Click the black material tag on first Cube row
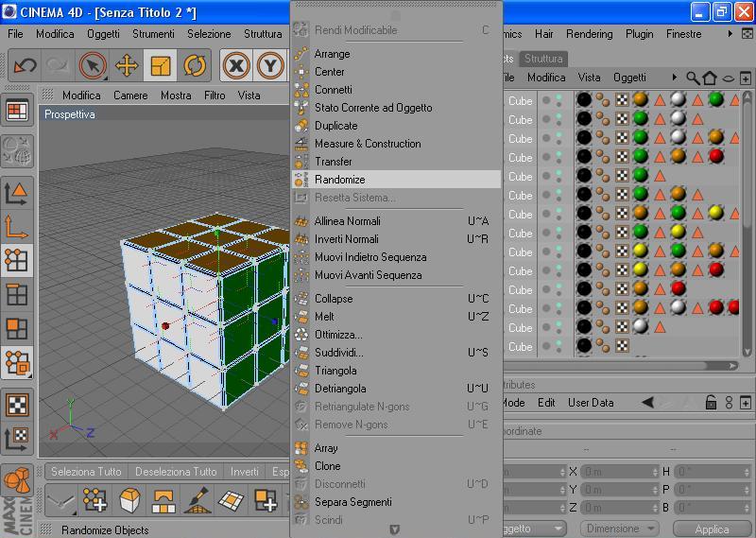 [x=584, y=100]
